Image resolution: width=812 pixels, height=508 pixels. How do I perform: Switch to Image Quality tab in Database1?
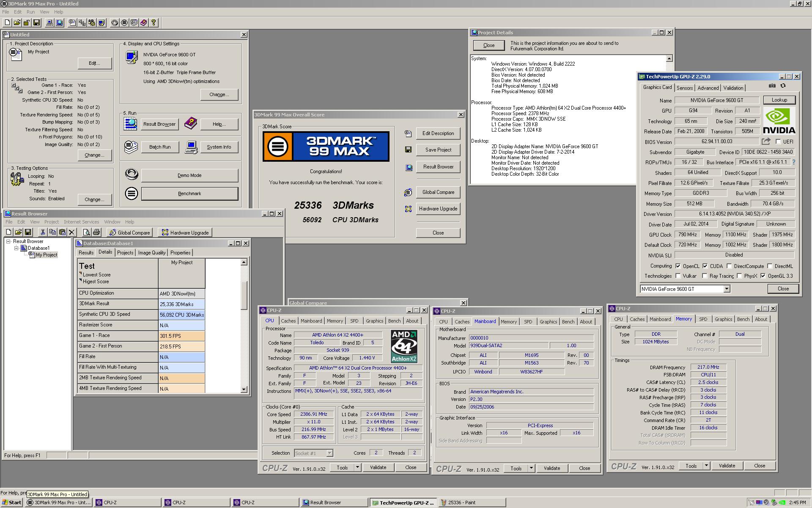coord(152,253)
